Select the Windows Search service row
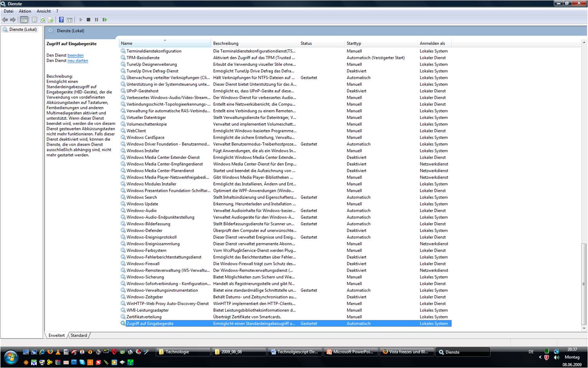The width and height of the screenshot is (588, 368). pos(285,197)
